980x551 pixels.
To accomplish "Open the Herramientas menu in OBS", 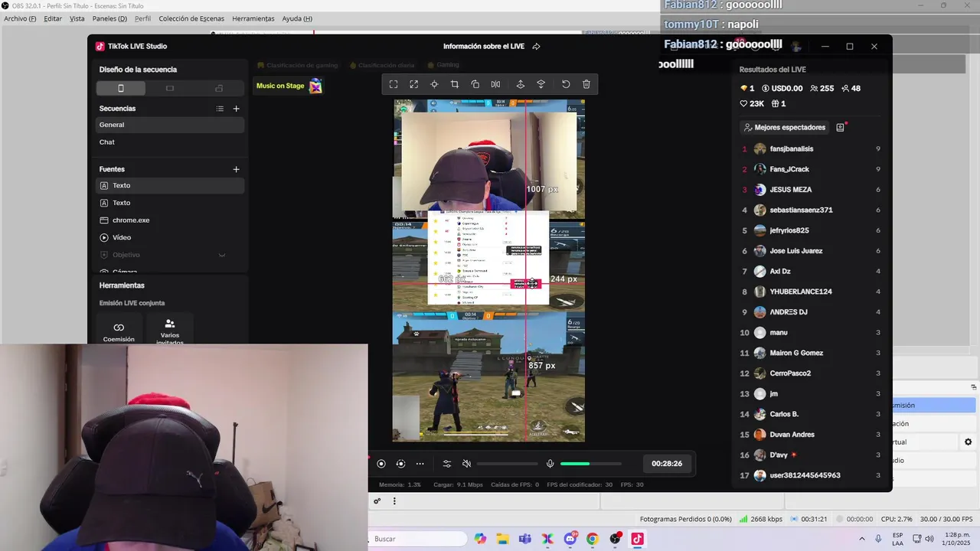I will (253, 18).
